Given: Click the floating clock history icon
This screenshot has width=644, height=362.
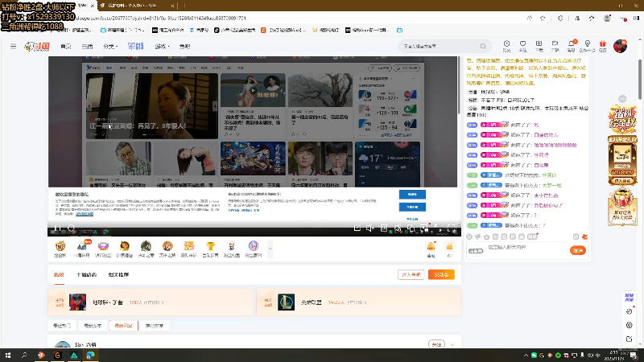Looking at the screenshot, I should click(x=630, y=311).
